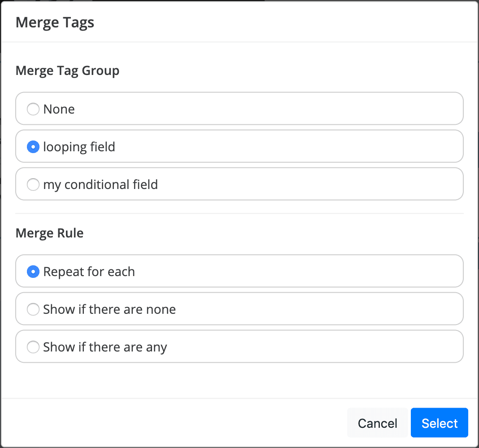The width and height of the screenshot is (479, 448).
Task: Choose the looping field radio button
Action: pyautogui.click(x=33, y=147)
